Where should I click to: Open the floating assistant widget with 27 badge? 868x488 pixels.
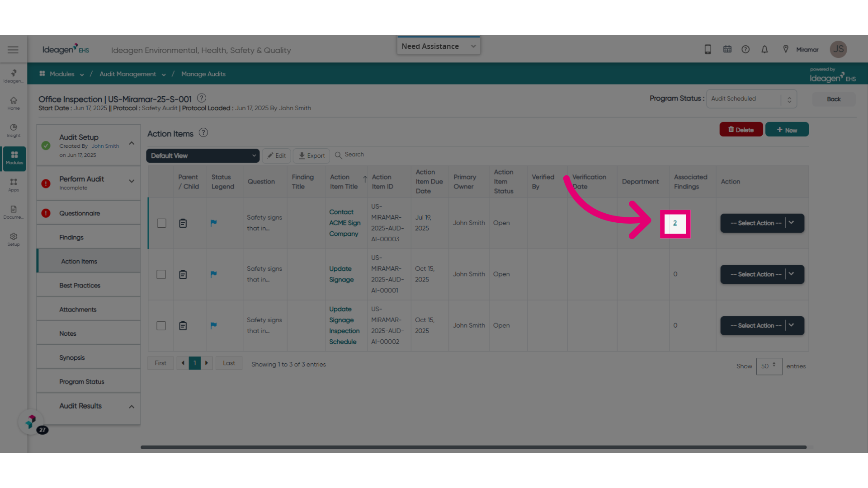[x=31, y=422]
